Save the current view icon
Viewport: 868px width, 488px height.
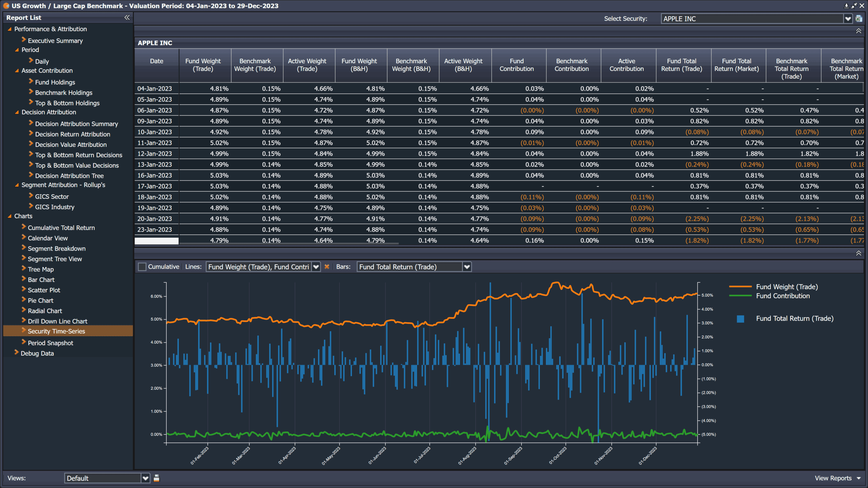(x=156, y=478)
